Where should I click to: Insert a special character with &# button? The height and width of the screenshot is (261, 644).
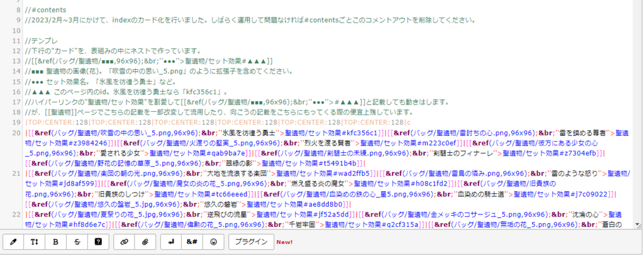pyautogui.click(x=192, y=242)
